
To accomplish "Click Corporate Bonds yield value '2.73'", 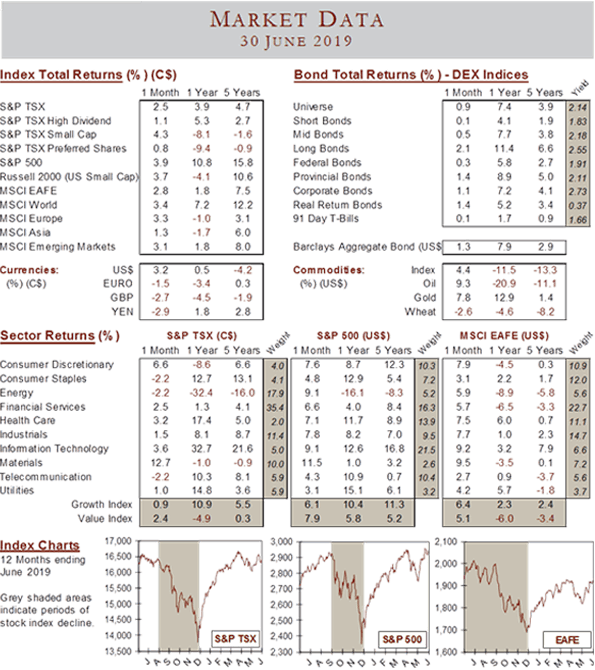I will pos(577,192).
